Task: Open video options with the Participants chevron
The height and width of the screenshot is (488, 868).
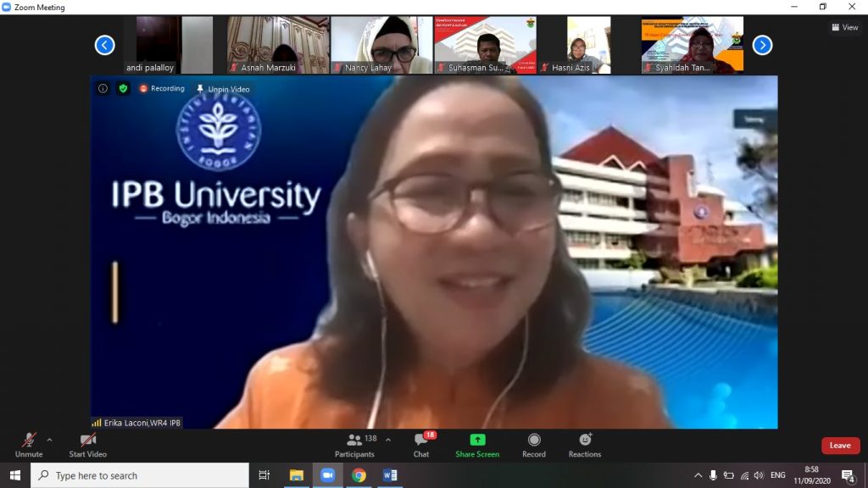Action: pos(387,440)
